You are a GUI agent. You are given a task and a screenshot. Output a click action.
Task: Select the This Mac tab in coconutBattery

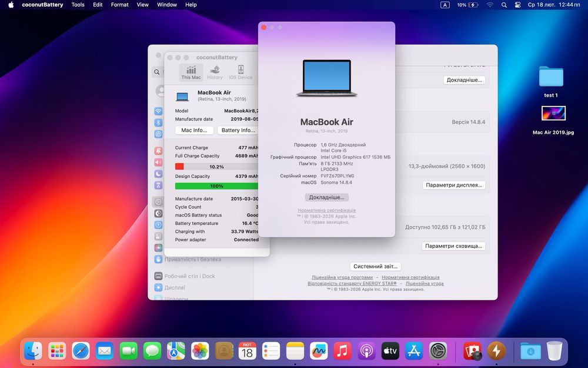point(191,72)
